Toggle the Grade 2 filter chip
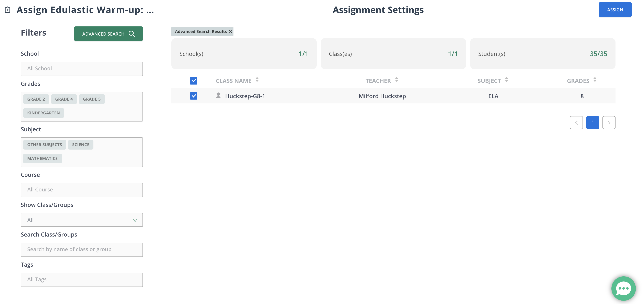The image size is (644, 304). (36, 99)
